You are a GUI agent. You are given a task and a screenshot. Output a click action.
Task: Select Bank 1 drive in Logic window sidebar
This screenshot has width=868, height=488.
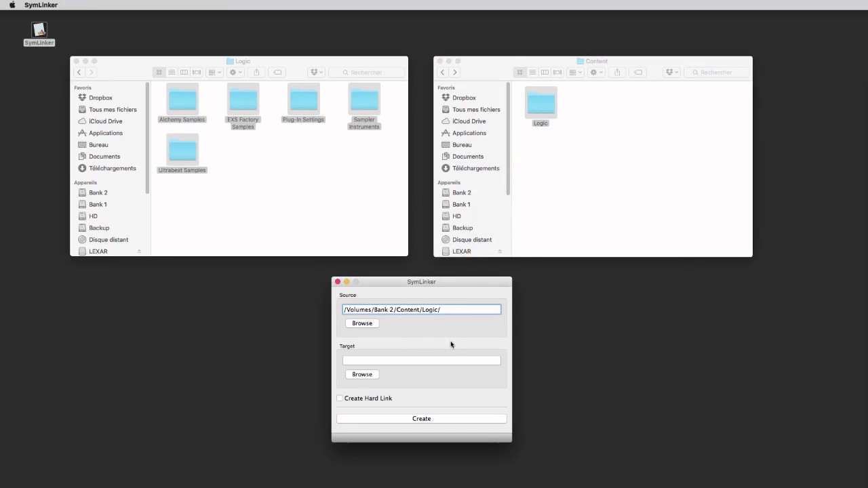pyautogui.click(x=98, y=204)
